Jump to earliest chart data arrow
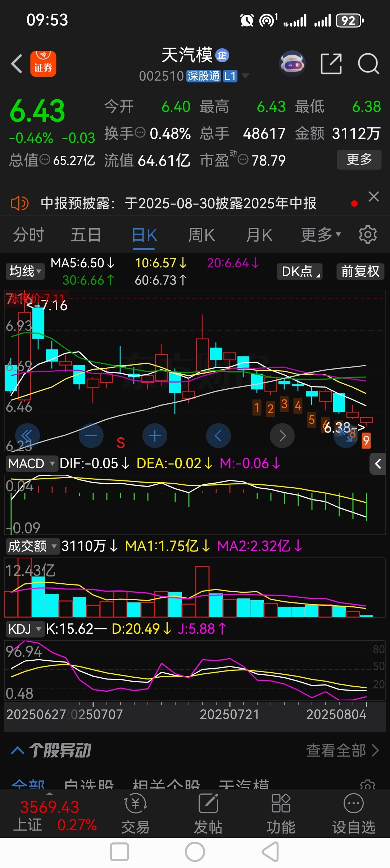This screenshot has width=390, height=868. click(27, 436)
